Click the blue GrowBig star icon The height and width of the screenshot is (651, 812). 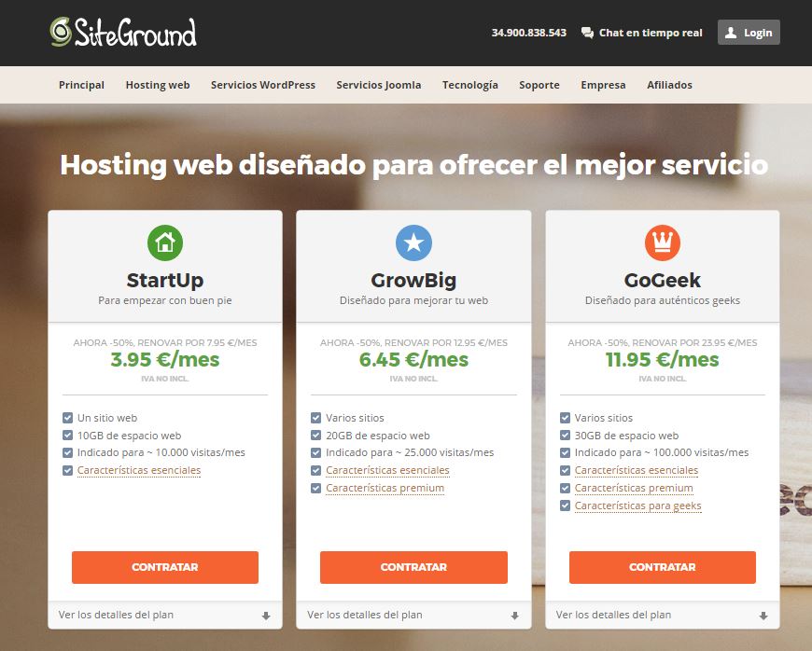coord(413,242)
